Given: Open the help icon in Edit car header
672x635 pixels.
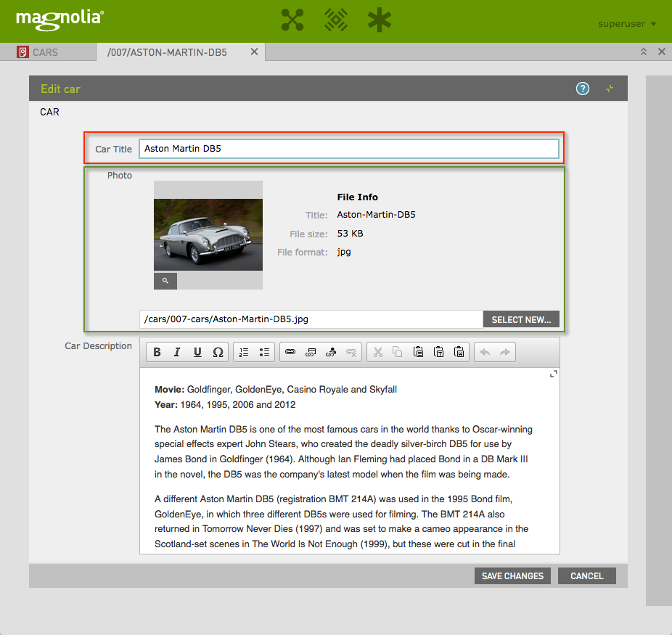Looking at the screenshot, I should coord(582,89).
